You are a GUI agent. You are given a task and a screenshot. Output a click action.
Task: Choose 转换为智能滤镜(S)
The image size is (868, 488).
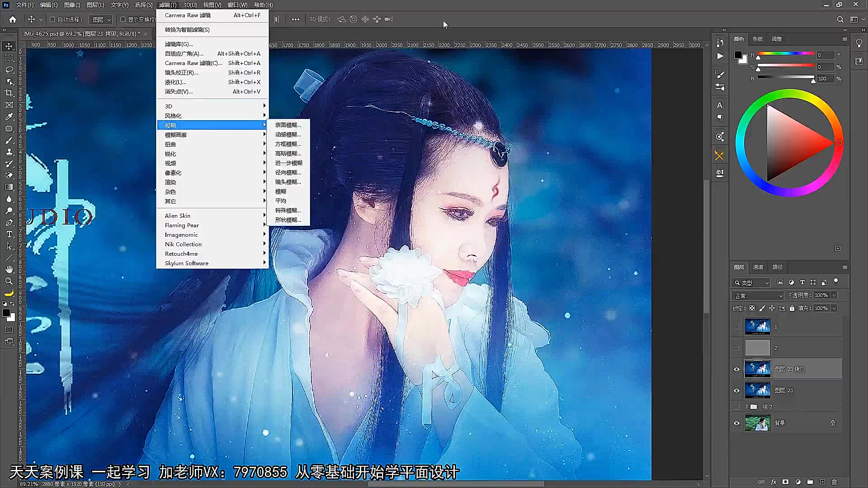click(212, 29)
